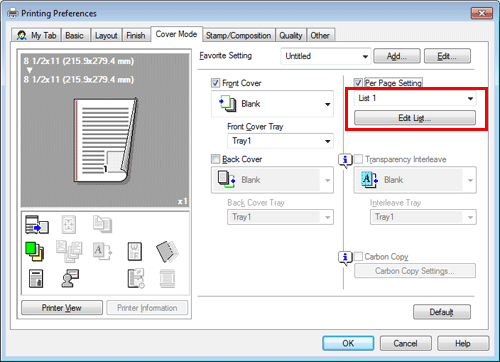
Task: Click the green and yellow cover sheets icon
Action: [x=34, y=252]
